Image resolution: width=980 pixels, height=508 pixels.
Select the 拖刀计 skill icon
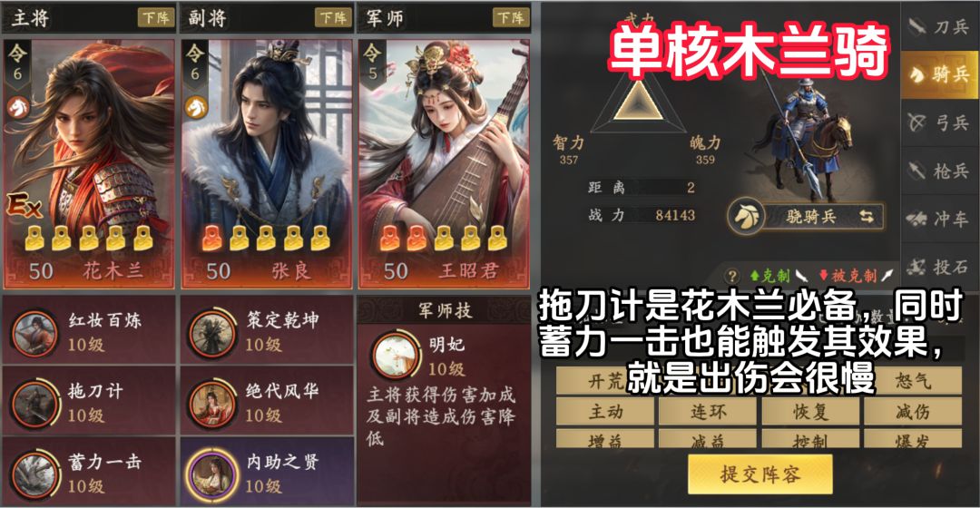click(x=34, y=403)
